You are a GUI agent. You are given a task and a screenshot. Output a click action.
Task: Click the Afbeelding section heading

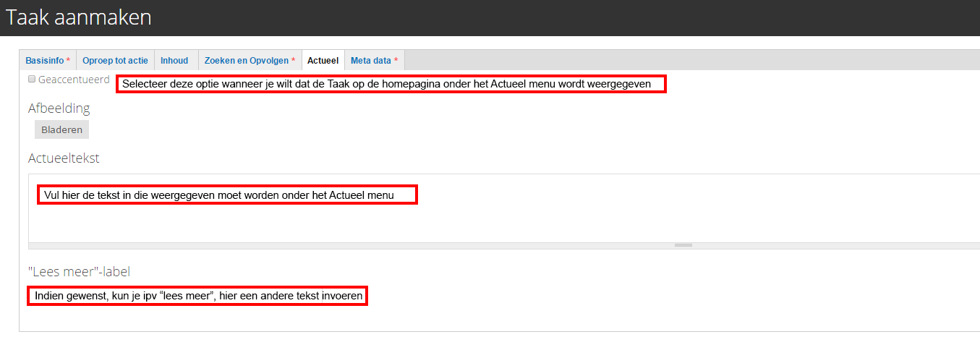59,108
